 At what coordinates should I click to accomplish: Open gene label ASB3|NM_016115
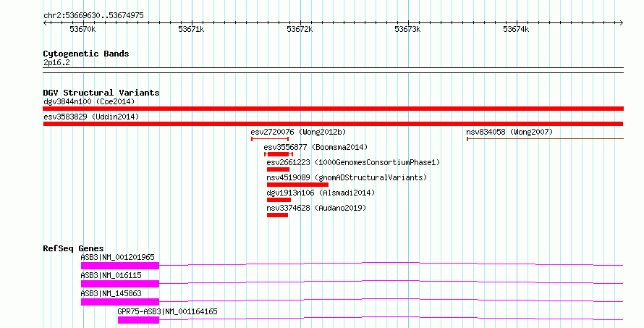(111, 275)
